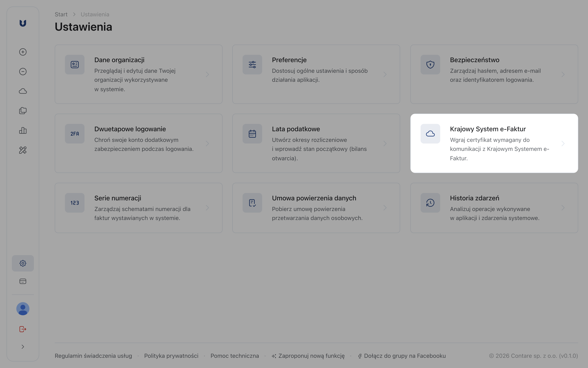This screenshot has width=588, height=368.
Task: Open the plus-circle sidebar icon
Action: (x=23, y=52)
